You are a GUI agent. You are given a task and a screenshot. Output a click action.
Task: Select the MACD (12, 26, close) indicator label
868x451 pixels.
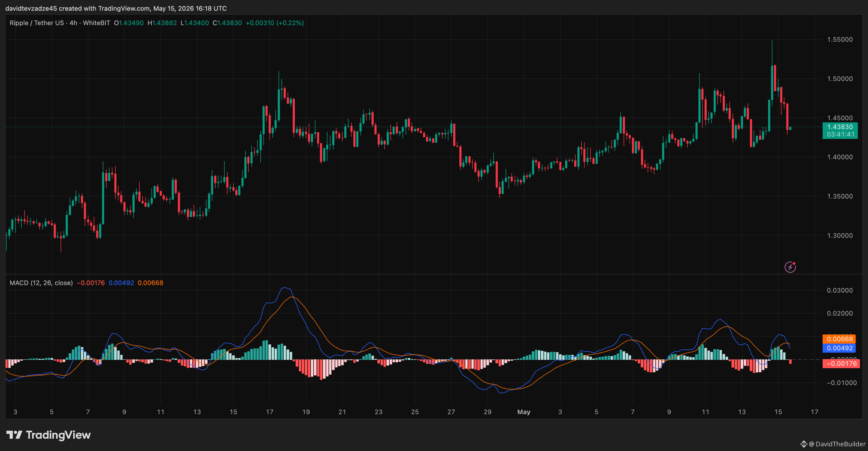pyautogui.click(x=41, y=283)
